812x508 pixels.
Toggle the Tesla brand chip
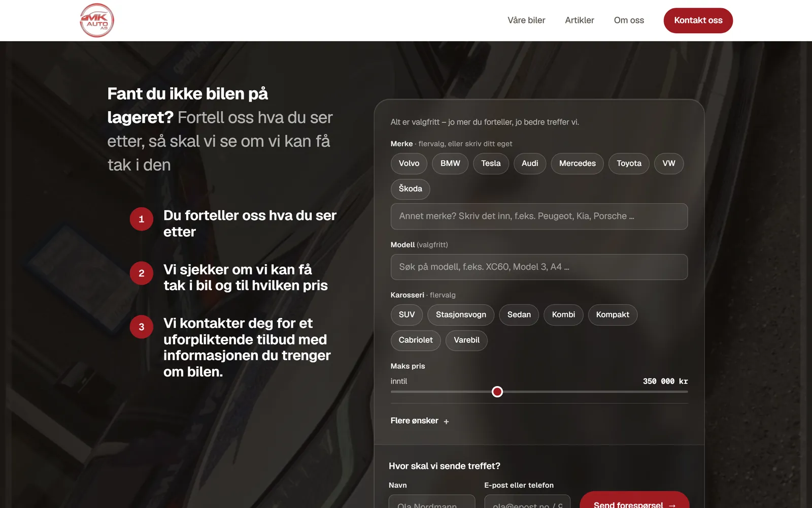click(491, 164)
